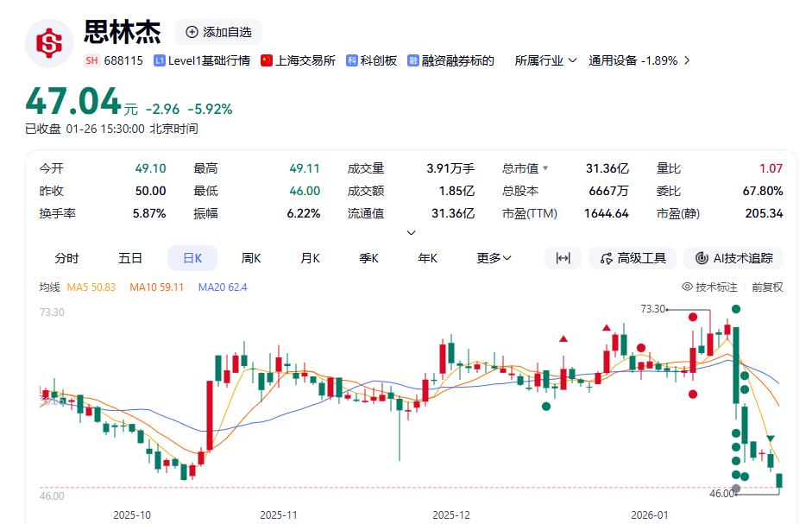Click the 上海交易所 flag icon
Image resolution: width=812 pixels, height=524 pixels.
pyautogui.click(x=267, y=60)
